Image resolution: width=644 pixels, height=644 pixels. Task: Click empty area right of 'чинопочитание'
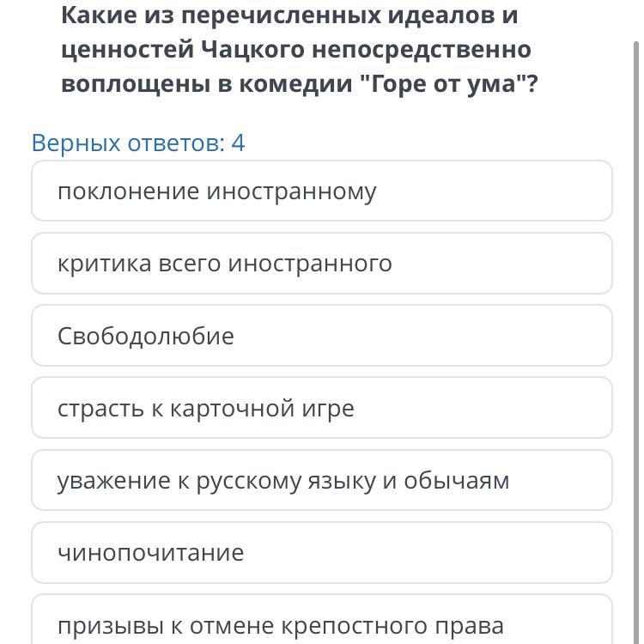(427, 552)
